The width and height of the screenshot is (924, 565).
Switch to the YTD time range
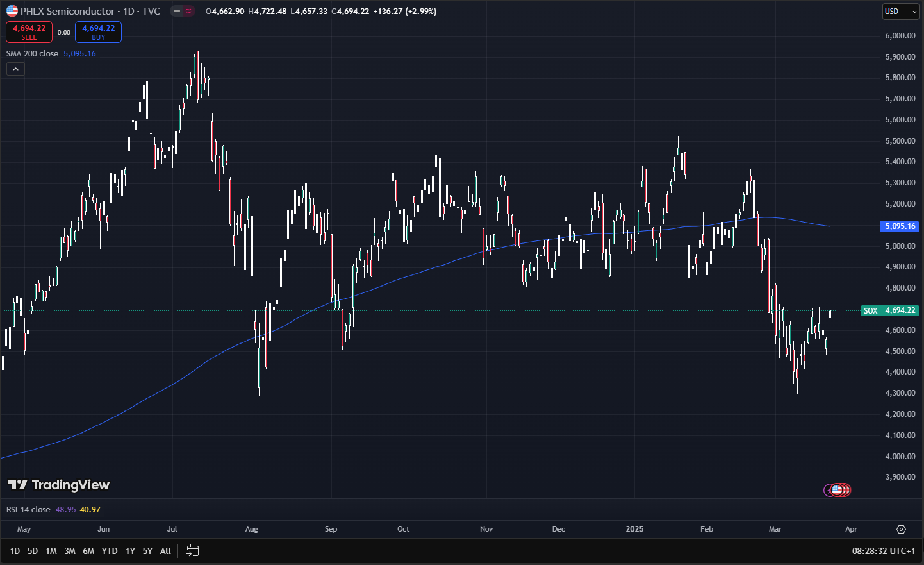pos(110,551)
